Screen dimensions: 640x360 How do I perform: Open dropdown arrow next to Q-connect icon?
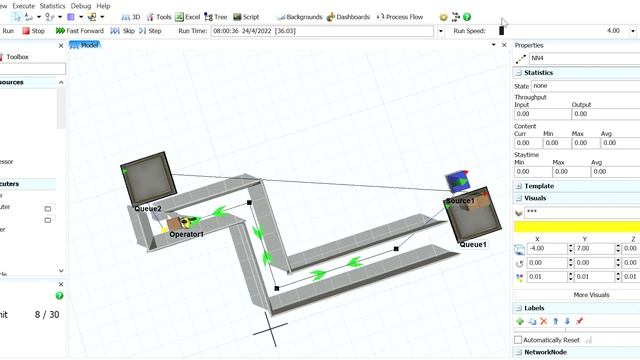click(x=60, y=17)
